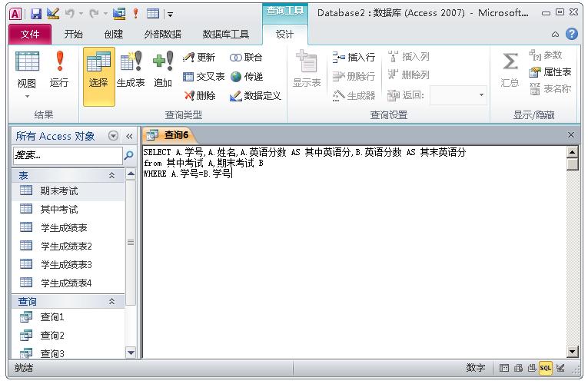
Task: Click the 显示表 button
Action: tap(307, 69)
